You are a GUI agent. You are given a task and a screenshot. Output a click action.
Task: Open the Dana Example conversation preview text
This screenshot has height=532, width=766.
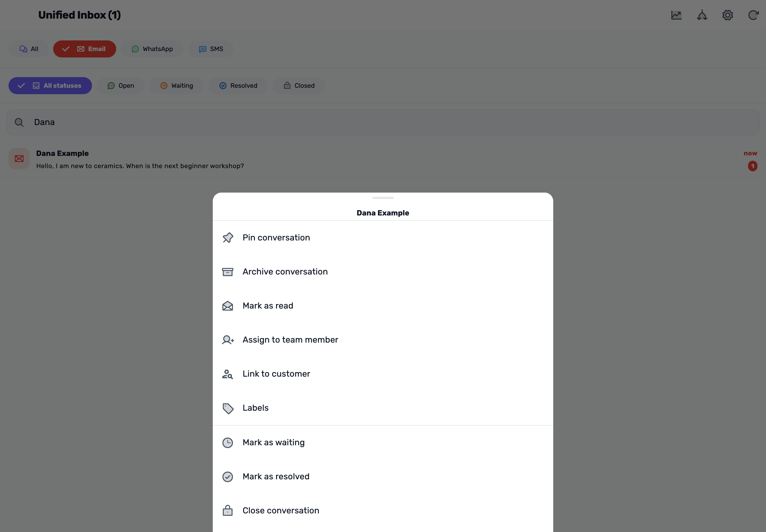[x=140, y=166]
